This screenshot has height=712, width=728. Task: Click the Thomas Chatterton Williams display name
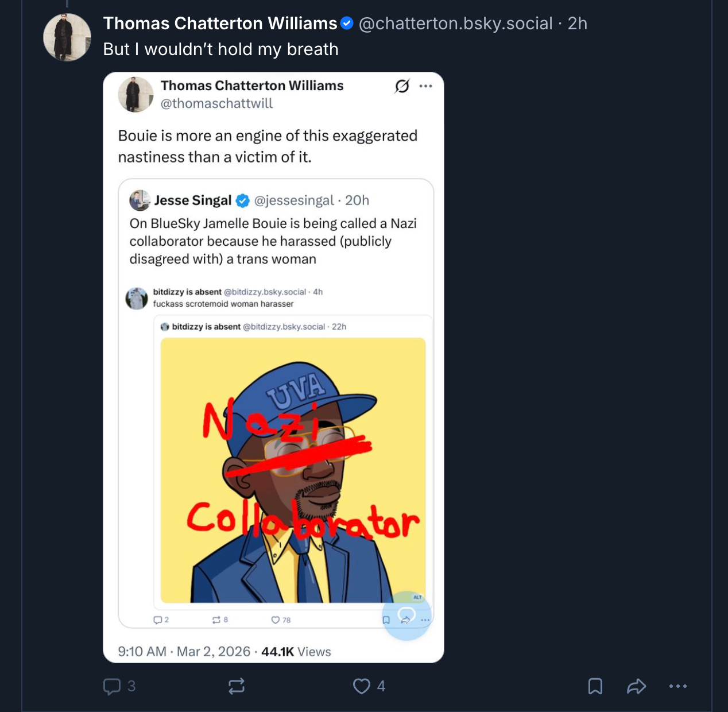[x=220, y=24]
